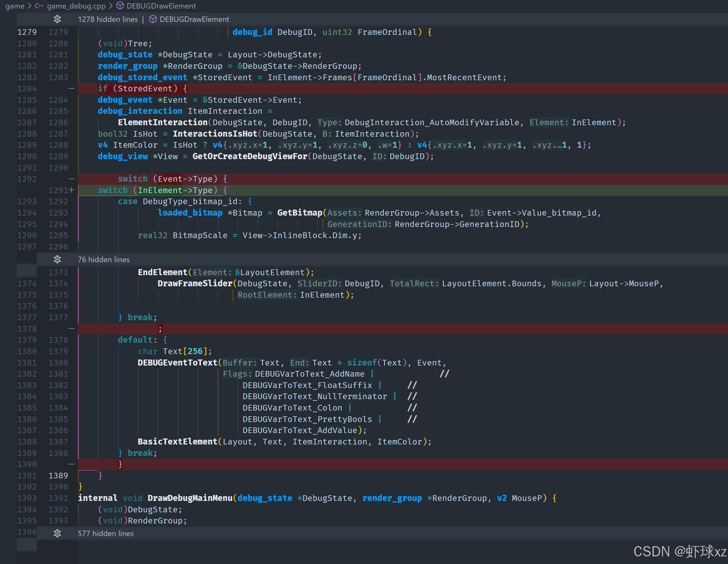Expand the '577 hidden lines' label
Image resolution: width=728 pixels, height=564 pixels.
(x=106, y=533)
